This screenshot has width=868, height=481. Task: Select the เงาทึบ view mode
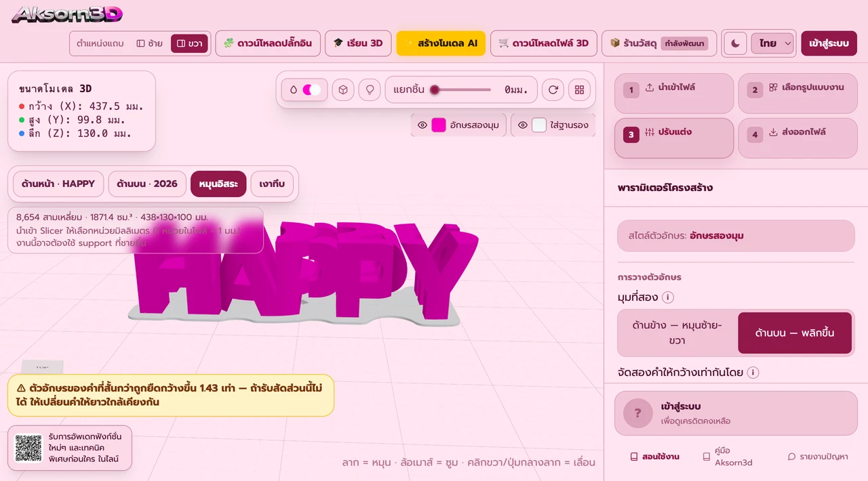point(272,184)
